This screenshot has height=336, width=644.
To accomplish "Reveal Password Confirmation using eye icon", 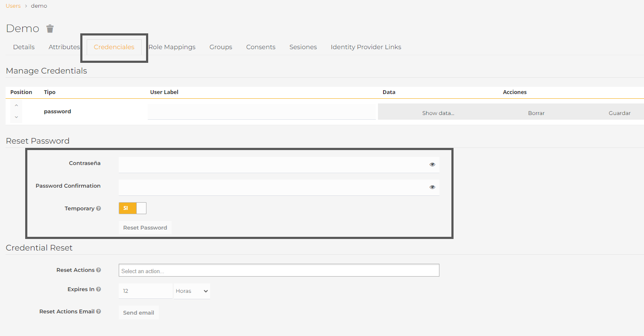I will coord(432,187).
